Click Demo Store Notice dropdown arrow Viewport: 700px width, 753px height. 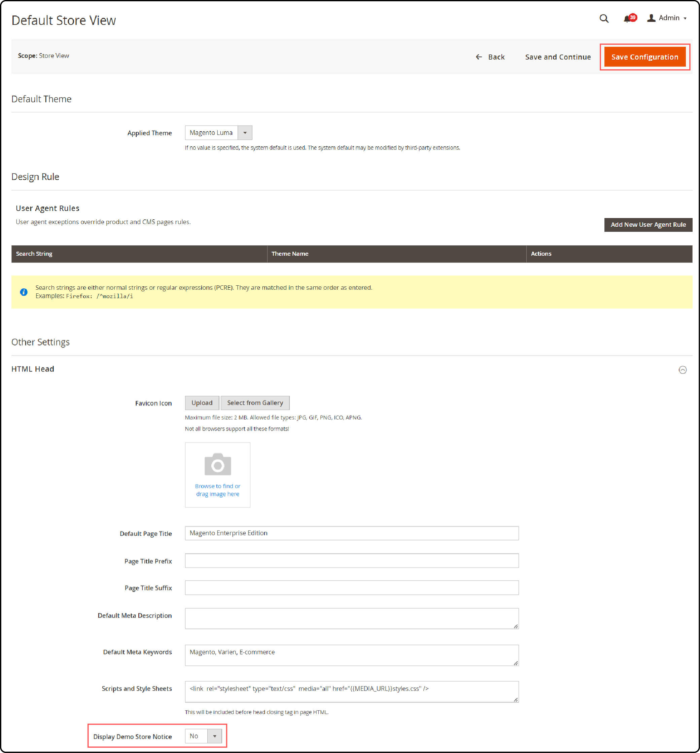pos(215,736)
